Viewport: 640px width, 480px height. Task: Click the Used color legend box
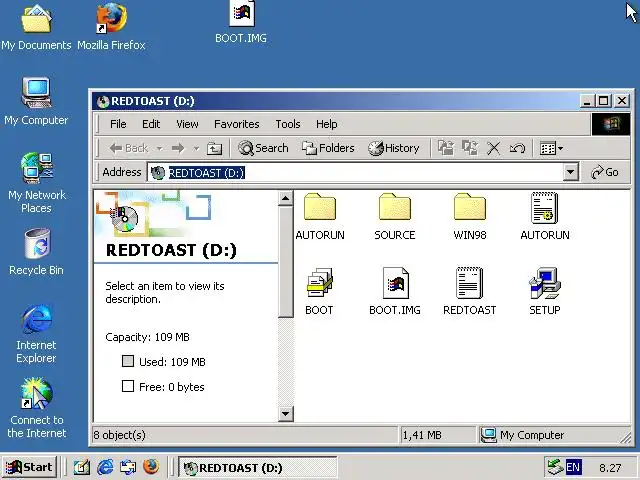(128, 361)
